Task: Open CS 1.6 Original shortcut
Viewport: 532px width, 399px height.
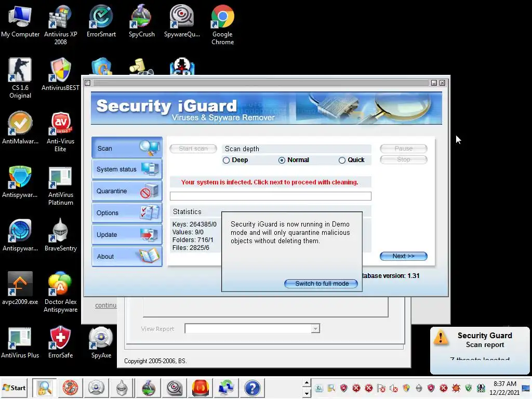Action: [x=20, y=78]
